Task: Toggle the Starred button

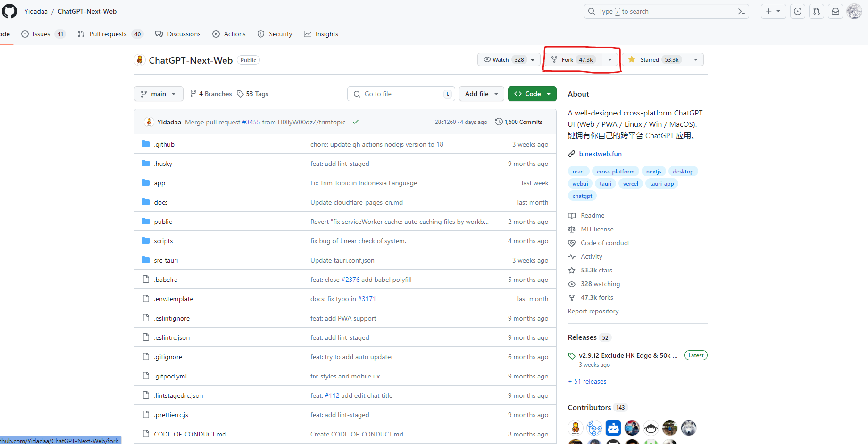Action: (655, 60)
